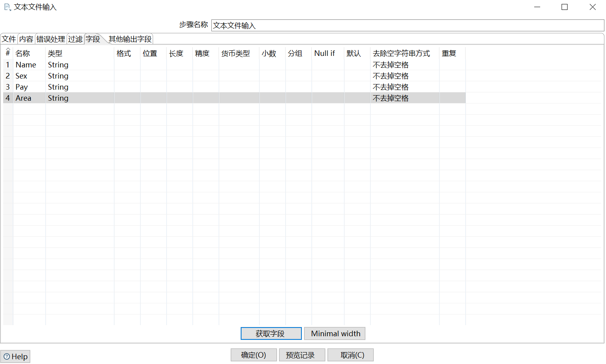606x364 pixels.
Task: Click the 获取字段 button
Action: (x=271, y=333)
